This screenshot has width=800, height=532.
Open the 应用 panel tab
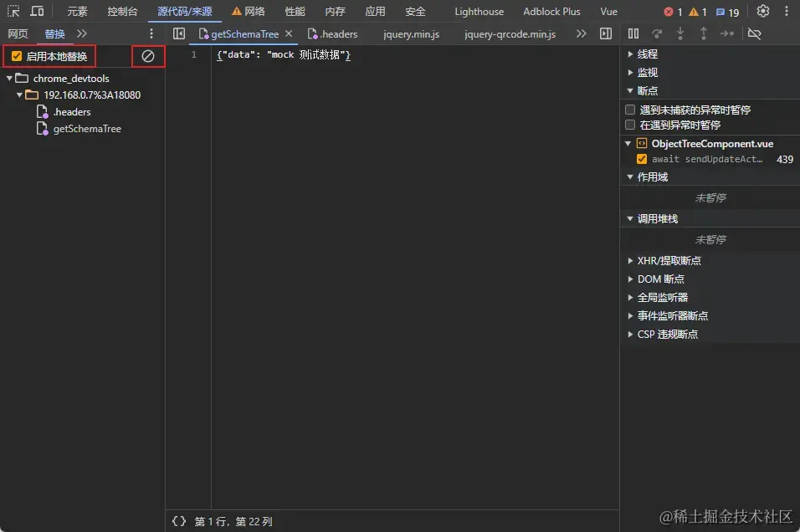click(375, 11)
